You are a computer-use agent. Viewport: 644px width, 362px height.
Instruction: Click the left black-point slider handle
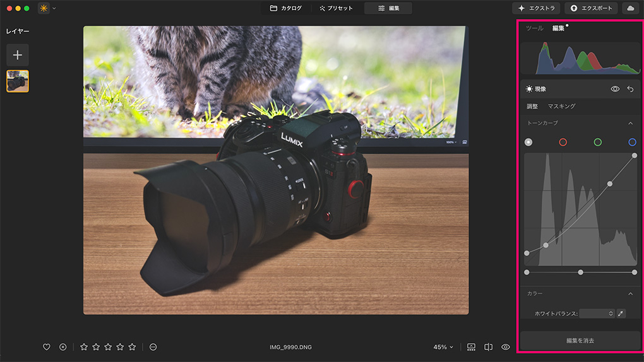click(x=527, y=272)
